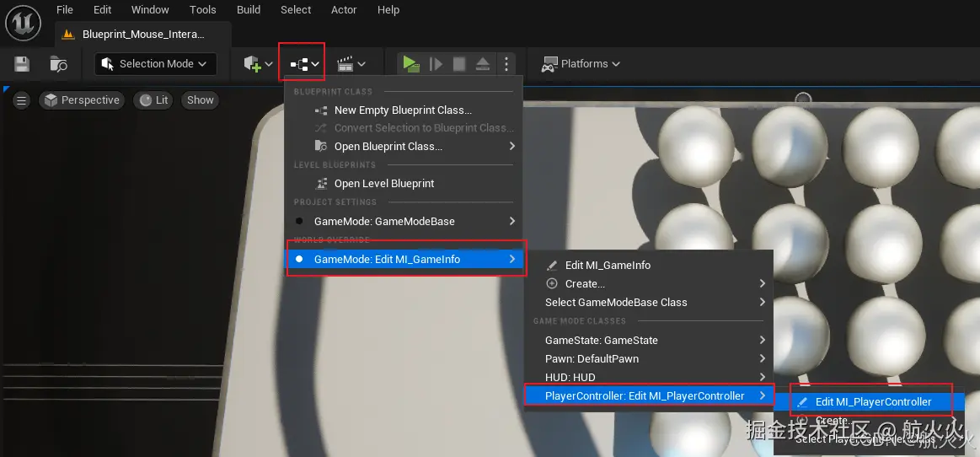Click the plus-circle icon beside Create...

point(552,284)
